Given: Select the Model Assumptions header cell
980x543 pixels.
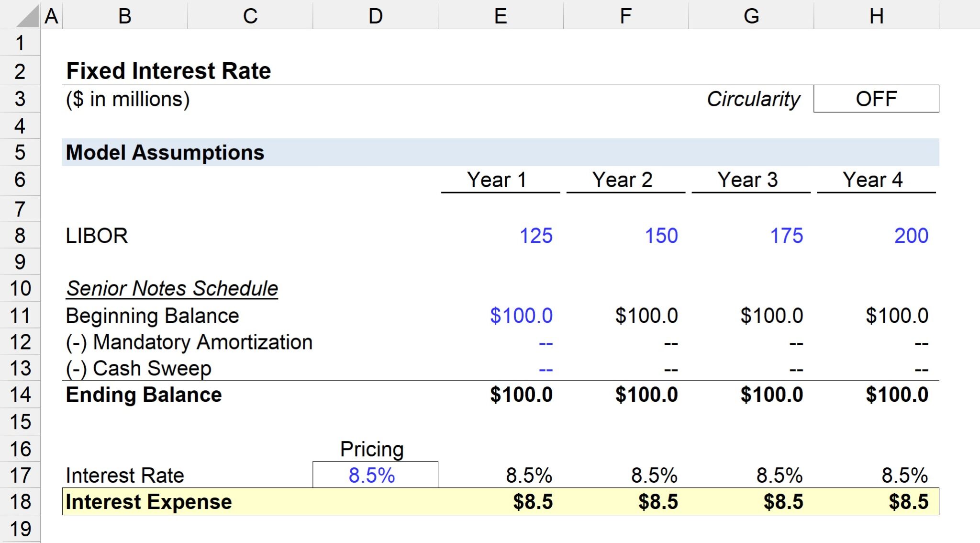Looking at the screenshot, I should click(164, 153).
